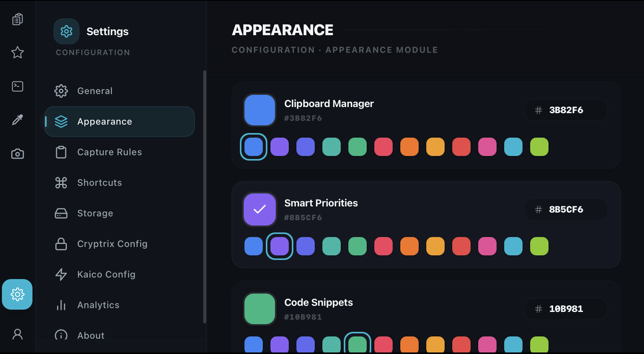644x354 pixels.
Task: Pick blue swatch for Smart Priorities
Action: point(254,246)
